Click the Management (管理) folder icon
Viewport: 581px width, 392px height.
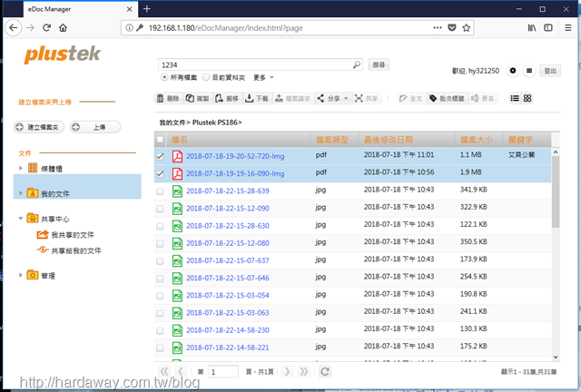click(33, 275)
